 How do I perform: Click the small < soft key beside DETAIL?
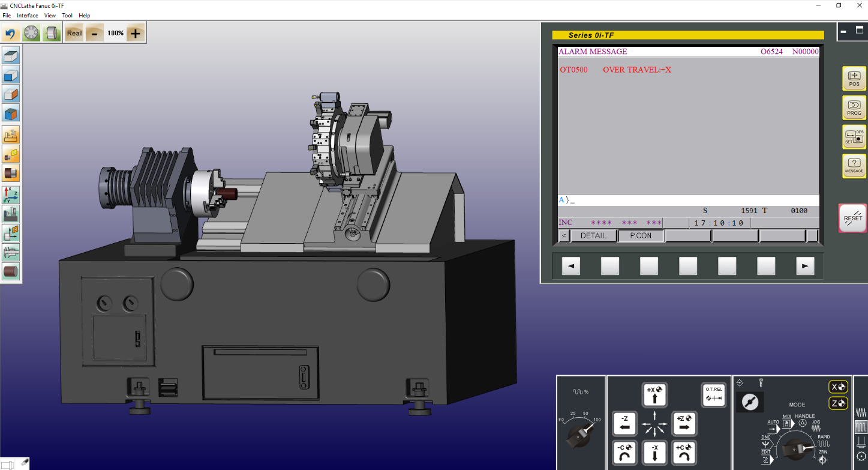pos(564,236)
